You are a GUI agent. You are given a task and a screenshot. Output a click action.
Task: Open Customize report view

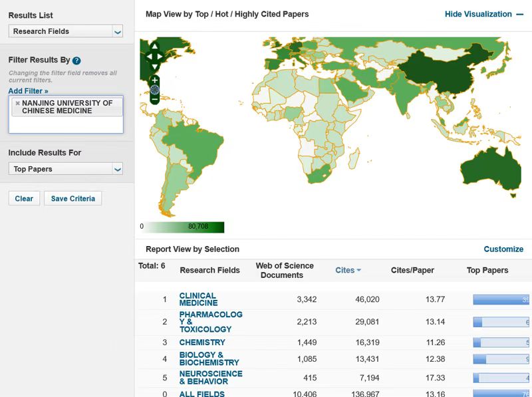tap(503, 249)
